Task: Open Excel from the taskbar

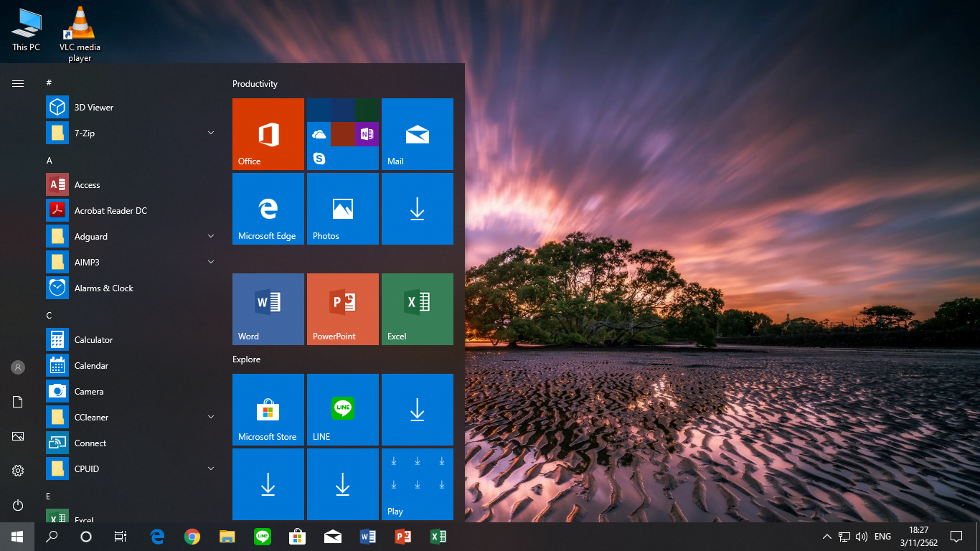Action: [x=438, y=537]
